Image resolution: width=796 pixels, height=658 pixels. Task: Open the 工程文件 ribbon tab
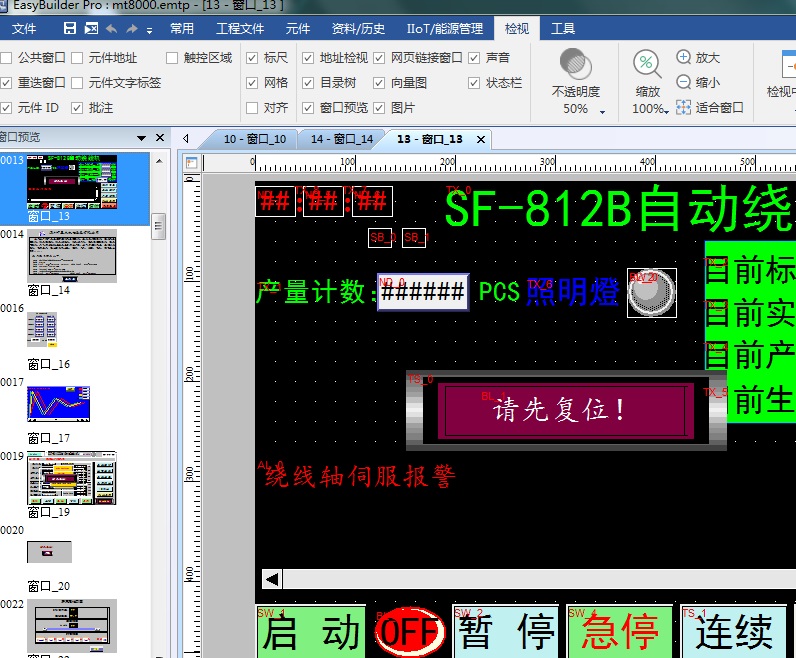click(240, 29)
